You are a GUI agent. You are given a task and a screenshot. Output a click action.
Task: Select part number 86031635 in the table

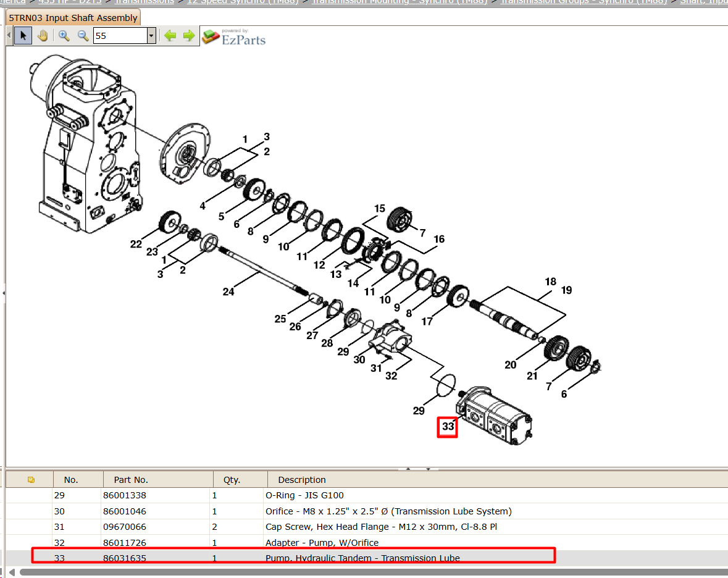click(125, 558)
